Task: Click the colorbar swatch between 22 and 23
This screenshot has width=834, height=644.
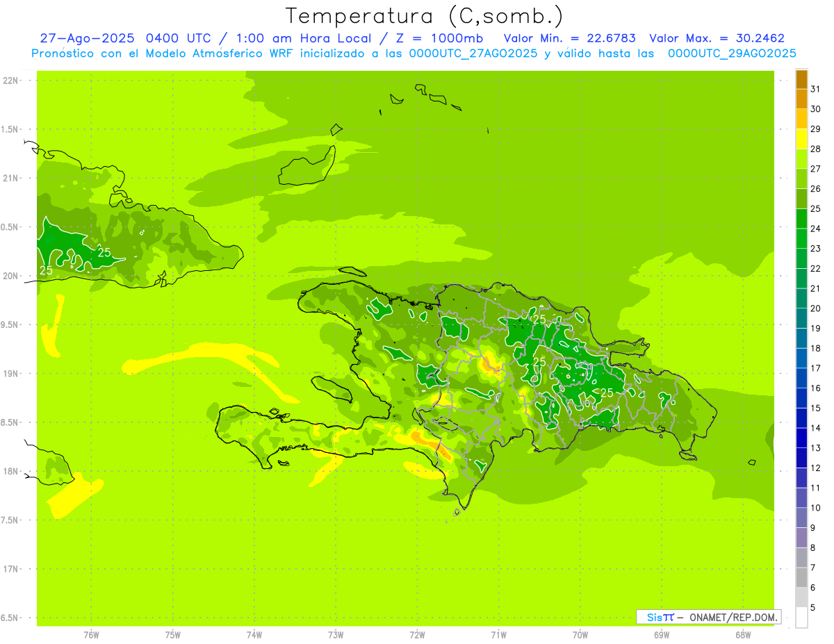Action: [x=801, y=258]
